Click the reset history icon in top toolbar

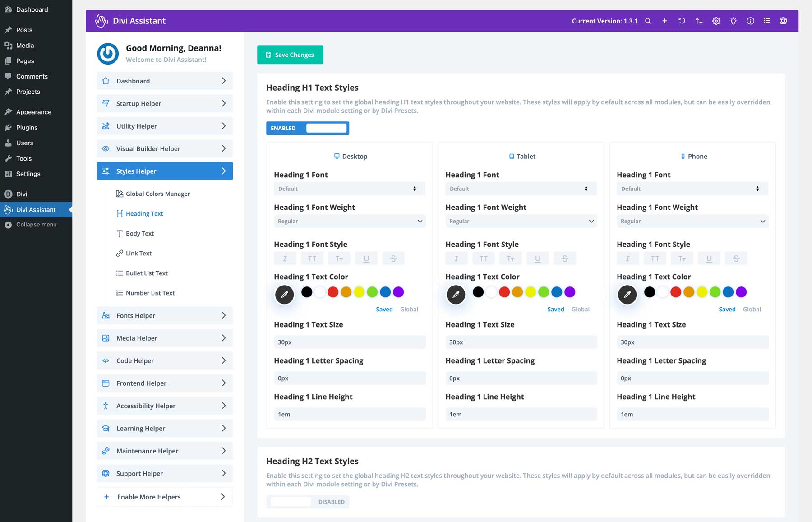[682, 21]
